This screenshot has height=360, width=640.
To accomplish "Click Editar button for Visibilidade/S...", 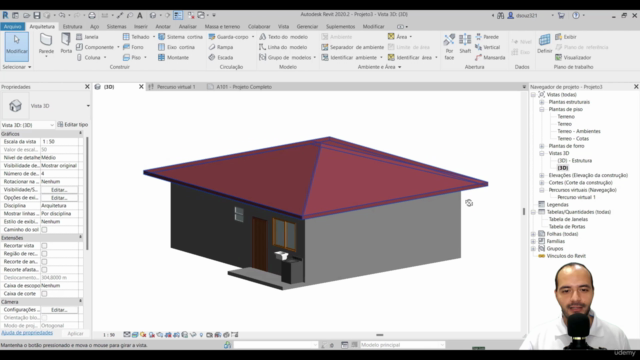I will point(59,190).
